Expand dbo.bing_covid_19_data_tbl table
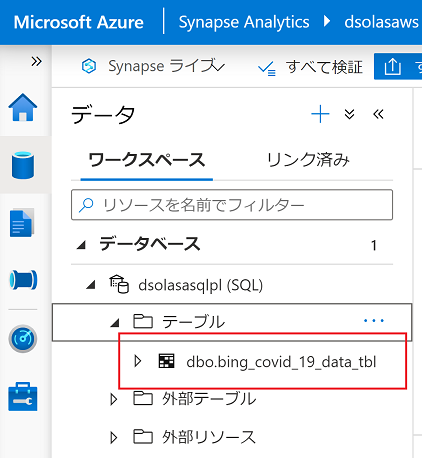The width and height of the screenshot is (422, 458). pyautogui.click(x=137, y=361)
